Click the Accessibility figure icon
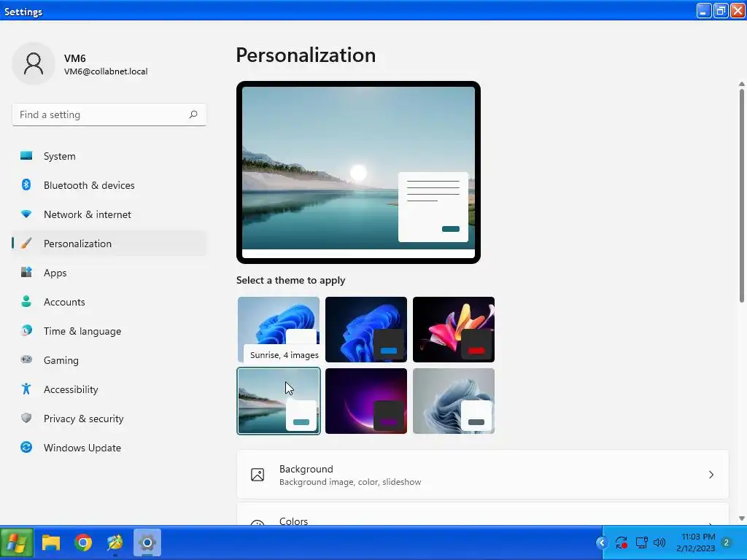Screen dimensions: 747x560 pos(26,389)
